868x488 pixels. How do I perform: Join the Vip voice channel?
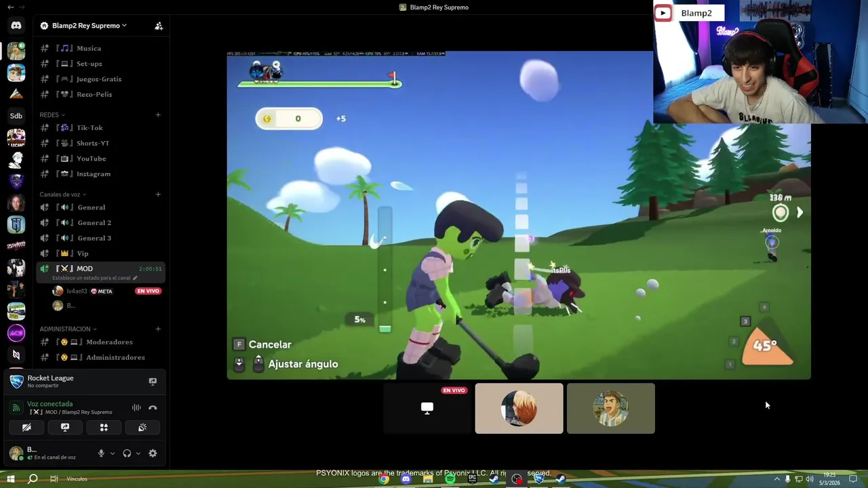pos(101,253)
